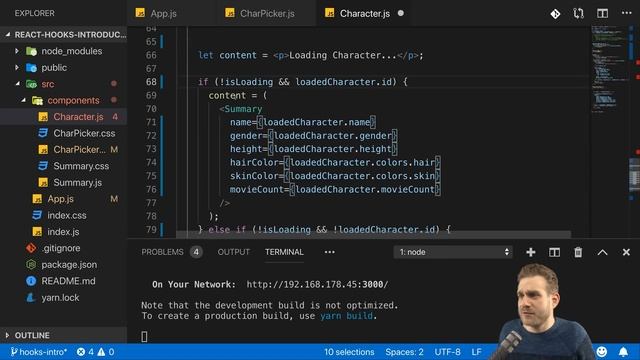Click the PROBLEMS count badge 4
640x360 pixels.
tap(196, 252)
